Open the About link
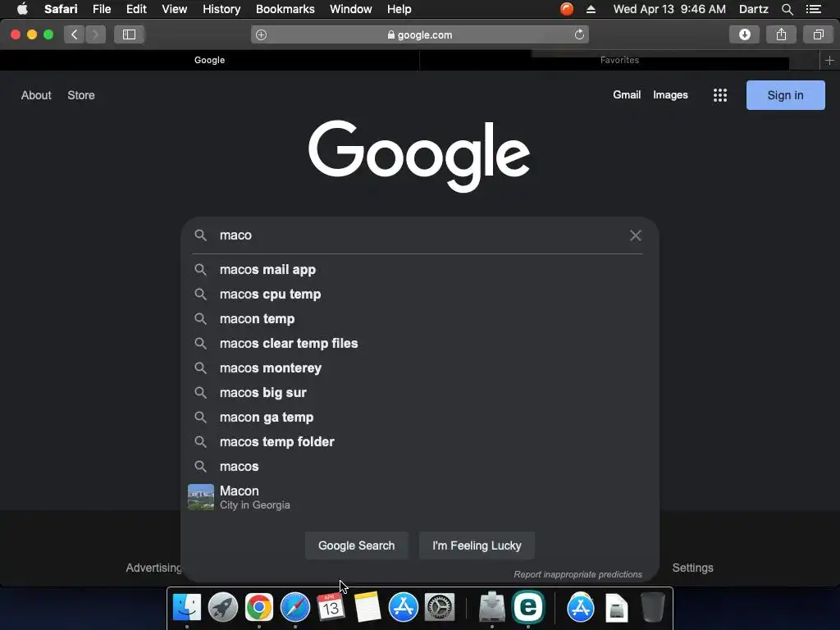The width and height of the screenshot is (840, 630). point(36,95)
